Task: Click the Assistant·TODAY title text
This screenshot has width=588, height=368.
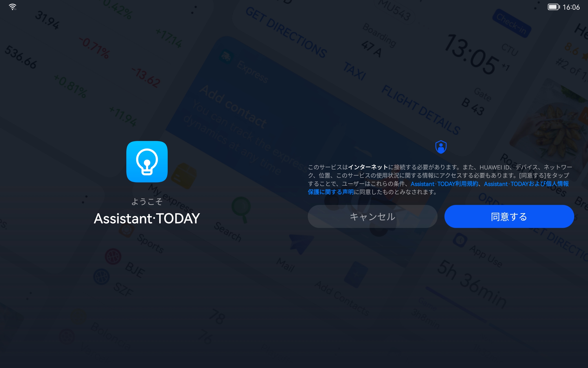Action: pyautogui.click(x=147, y=218)
